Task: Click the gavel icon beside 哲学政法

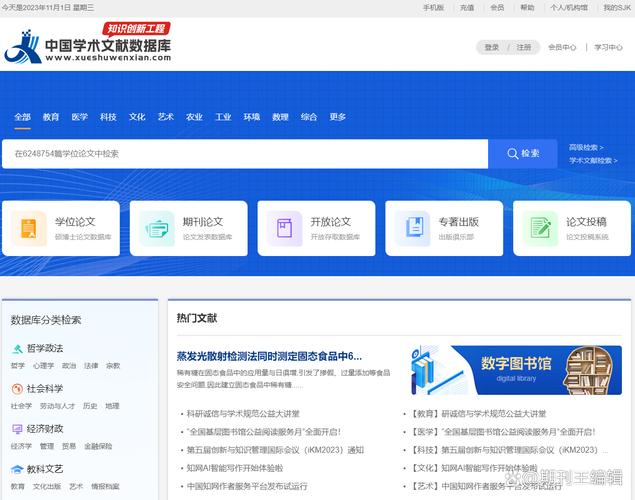Action: tap(17, 349)
